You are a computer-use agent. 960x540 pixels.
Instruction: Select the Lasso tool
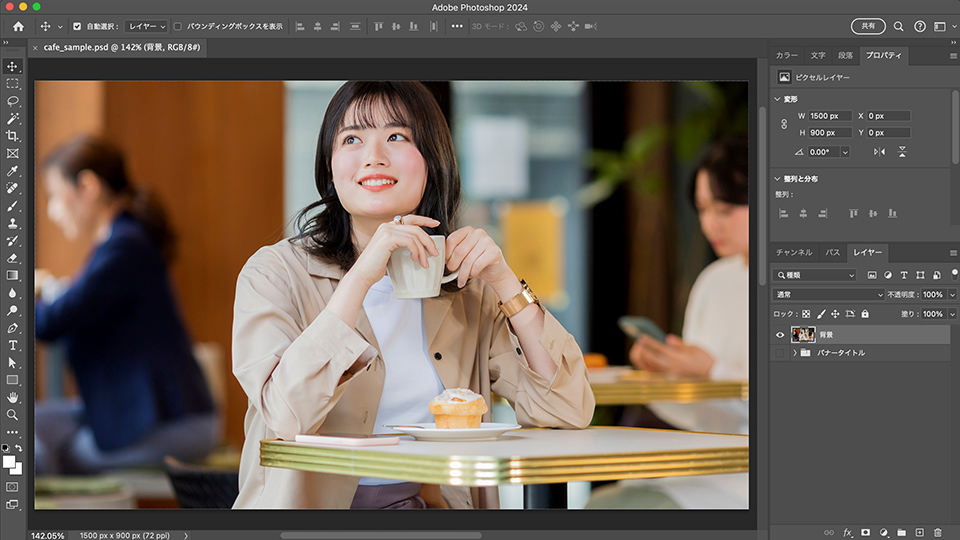coord(12,101)
